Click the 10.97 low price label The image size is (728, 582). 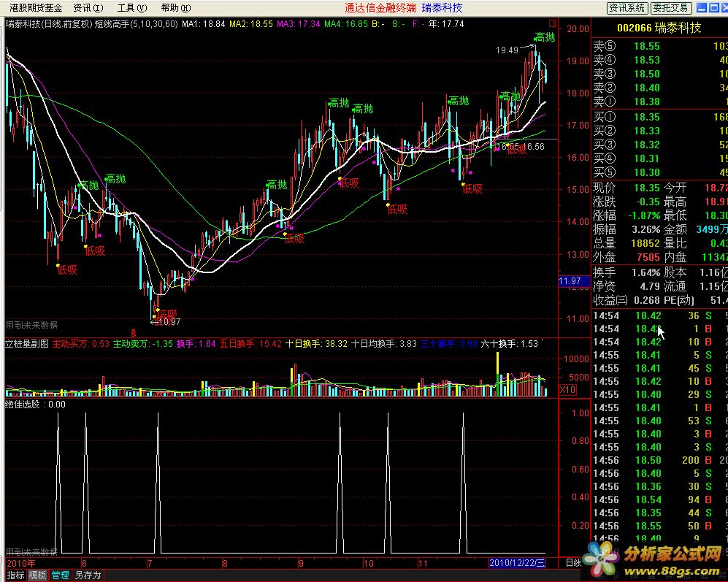[x=169, y=321]
